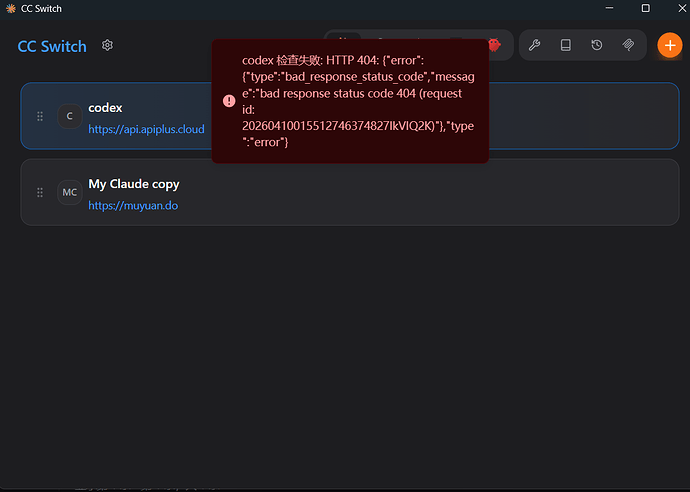Click the codex 404 error toast message

350,101
